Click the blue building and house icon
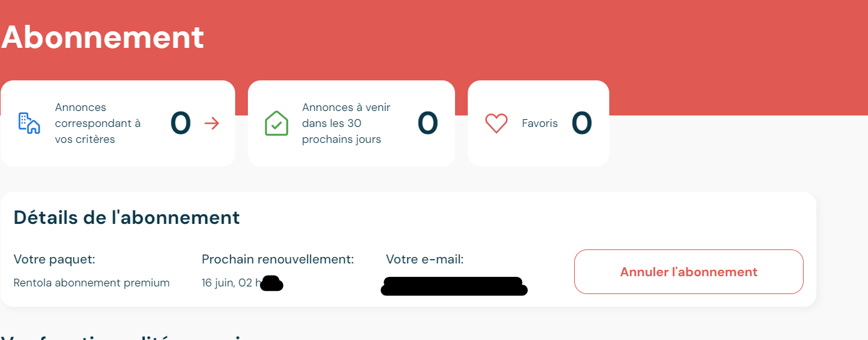The width and height of the screenshot is (868, 340). pyautogui.click(x=29, y=123)
